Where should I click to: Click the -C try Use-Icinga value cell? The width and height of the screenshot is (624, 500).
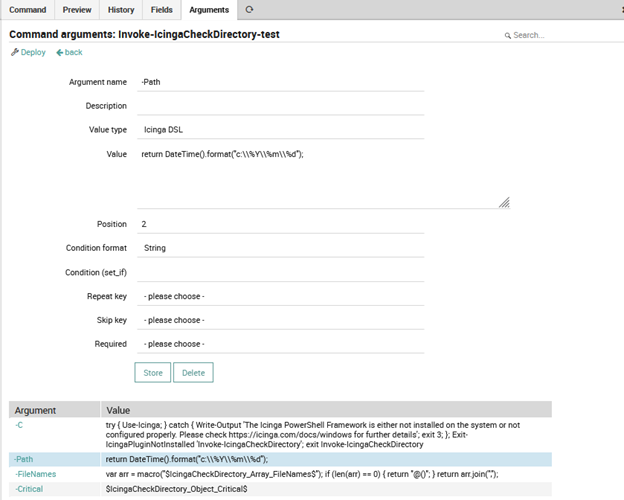(326, 435)
